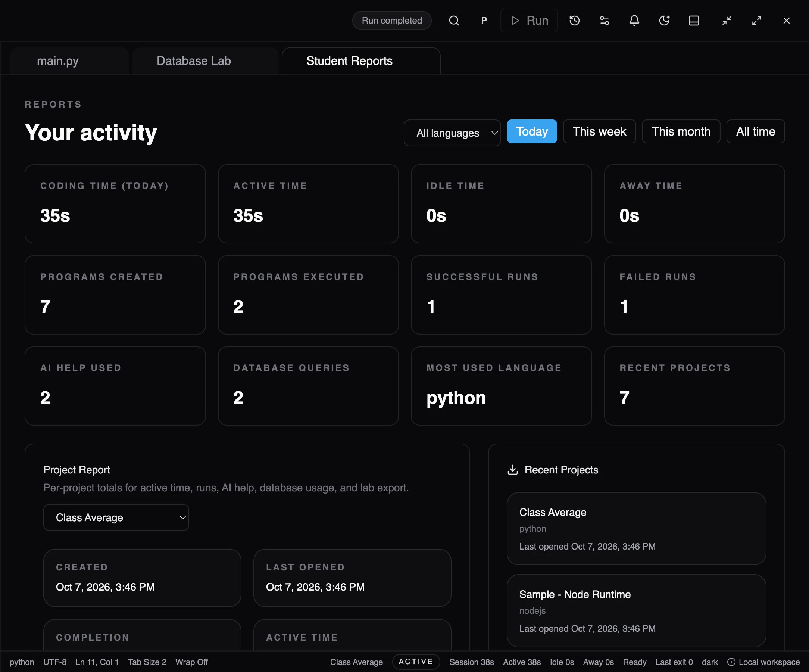Switch to the Database Lab tab

tap(205, 61)
